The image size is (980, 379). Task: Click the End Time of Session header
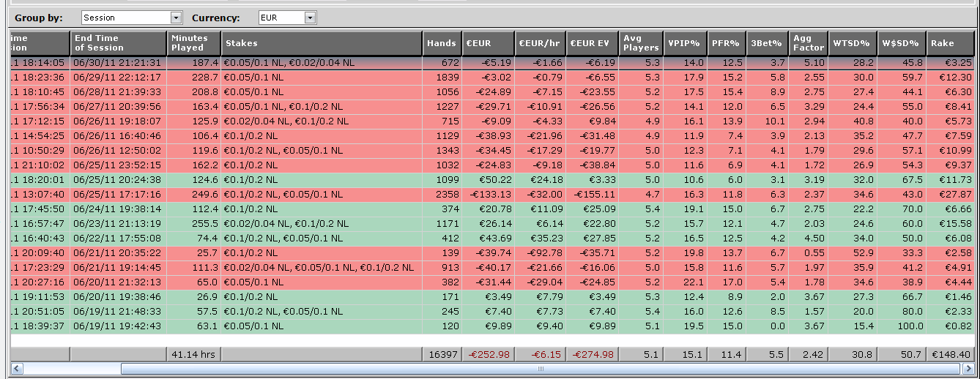pos(118,43)
